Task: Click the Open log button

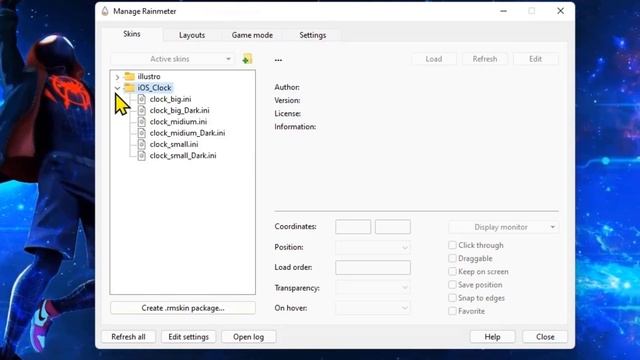Action: pos(249,337)
